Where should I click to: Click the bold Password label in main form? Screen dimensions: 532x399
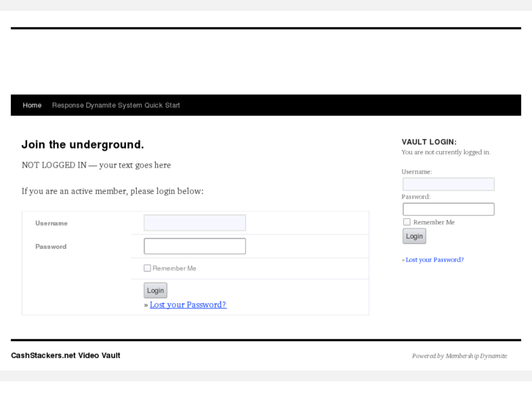coord(51,247)
